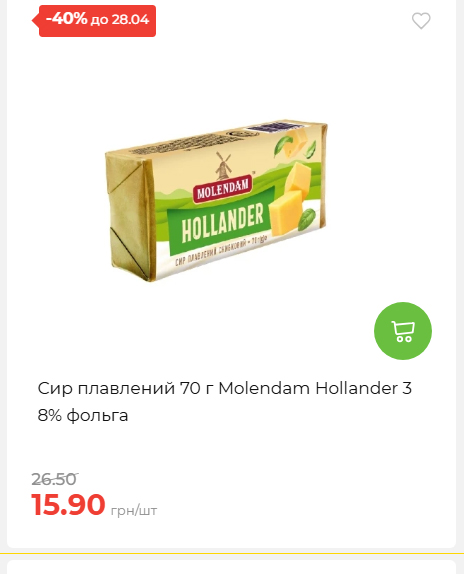The width and height of the screenshot is (464, 574).
Task: Open product title Сир плавлений 70 г Molendam
Action: click(225, 402)
